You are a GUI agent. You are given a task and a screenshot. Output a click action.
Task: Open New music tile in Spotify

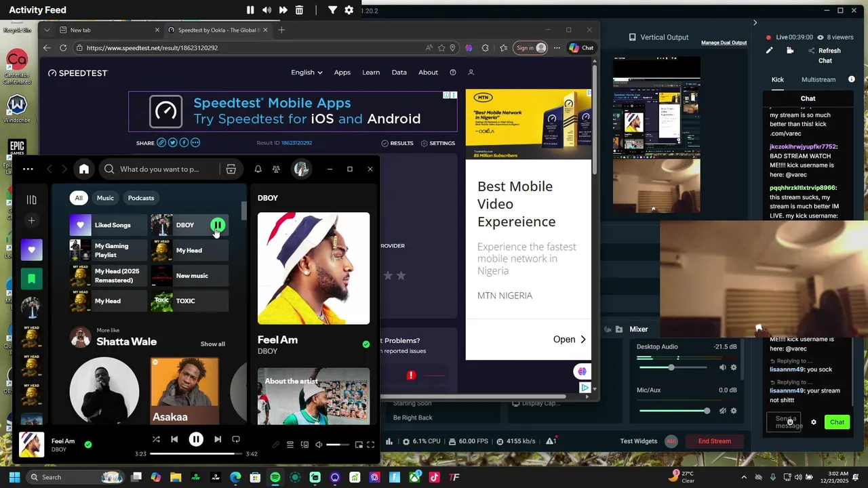click(x=189, y=276)
